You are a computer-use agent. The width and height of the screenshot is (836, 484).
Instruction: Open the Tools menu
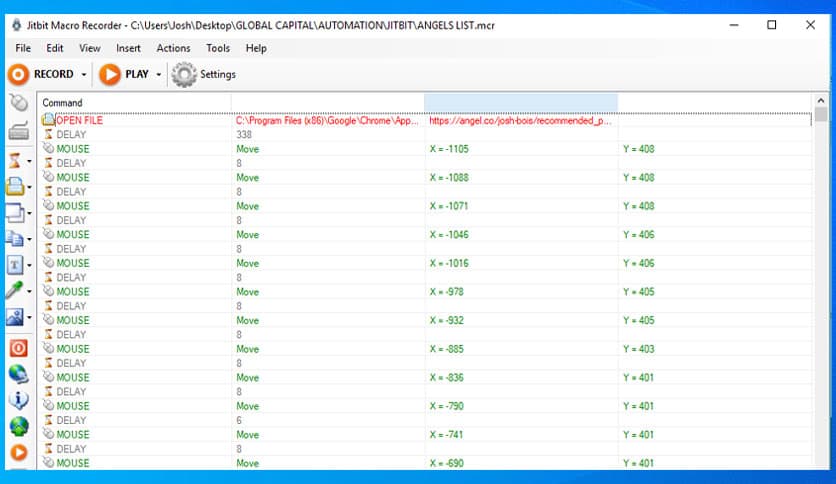(x=218, y=48)
